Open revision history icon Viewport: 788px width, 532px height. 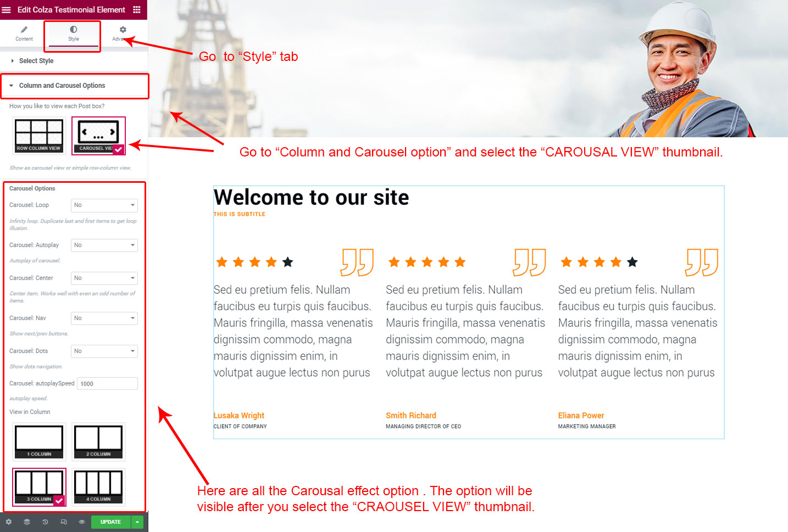[x=45, y=522]
